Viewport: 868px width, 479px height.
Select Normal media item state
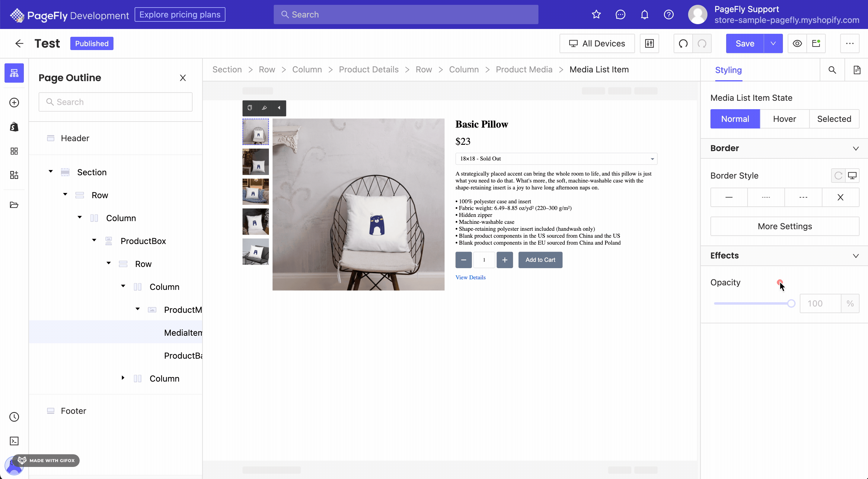pos(735,119)
